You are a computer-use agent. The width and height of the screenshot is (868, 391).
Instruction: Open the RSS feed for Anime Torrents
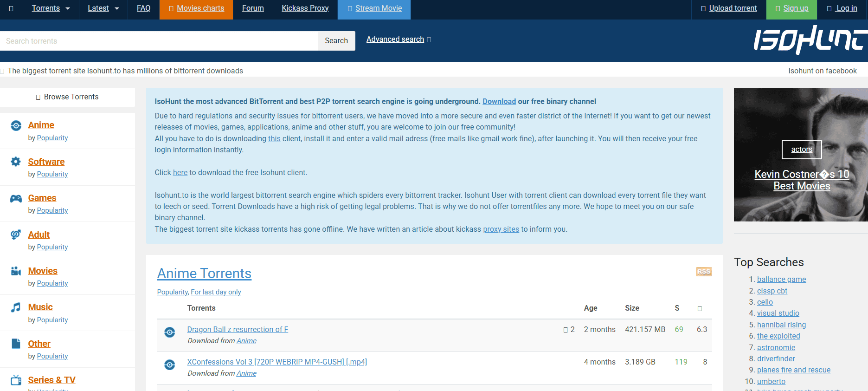coord(703,272)
